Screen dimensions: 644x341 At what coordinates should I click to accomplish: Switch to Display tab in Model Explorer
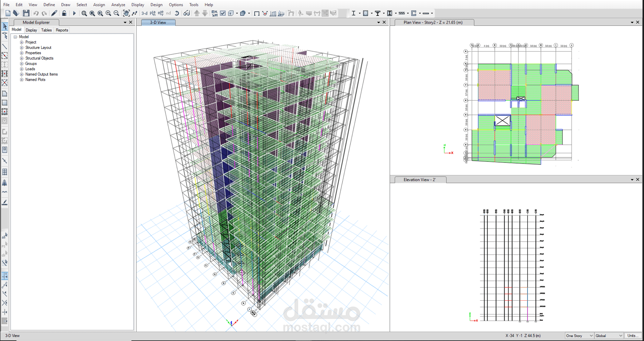(x=31, y=30)
